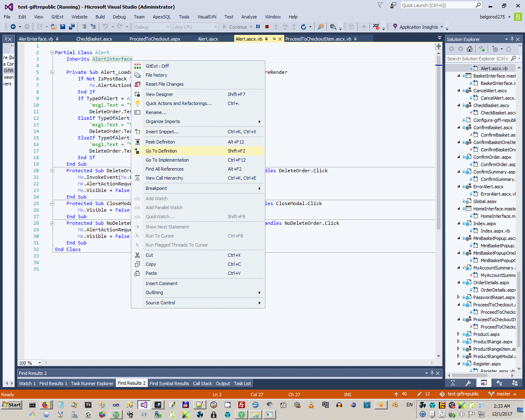The width and height of the screenshot is (525, 420).
Task: Expand the Product.aspx tree node
Action: (x=459, y=334)
